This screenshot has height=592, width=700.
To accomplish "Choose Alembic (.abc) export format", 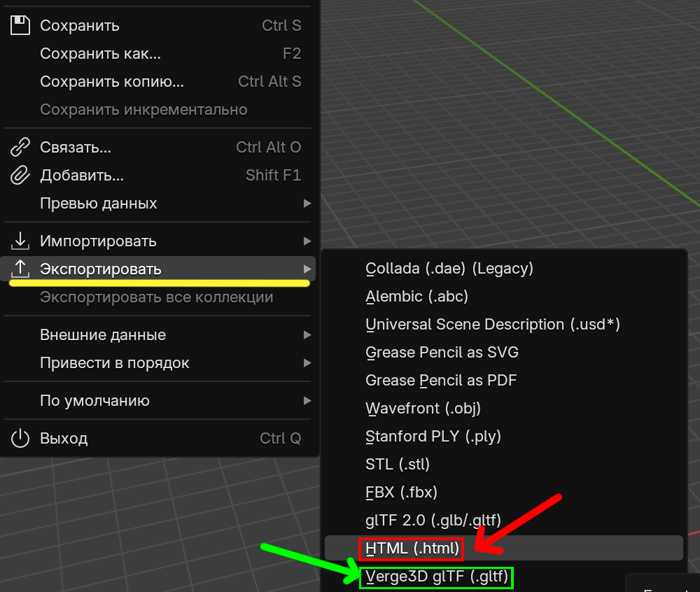I will [x=504, y=297].
